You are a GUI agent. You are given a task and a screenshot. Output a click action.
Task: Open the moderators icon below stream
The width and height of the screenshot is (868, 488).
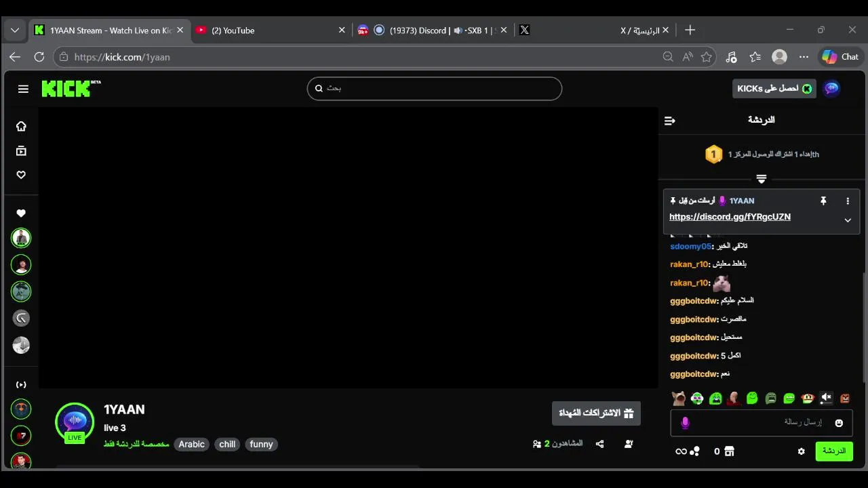pyautogui.click(x=629, y=444)
